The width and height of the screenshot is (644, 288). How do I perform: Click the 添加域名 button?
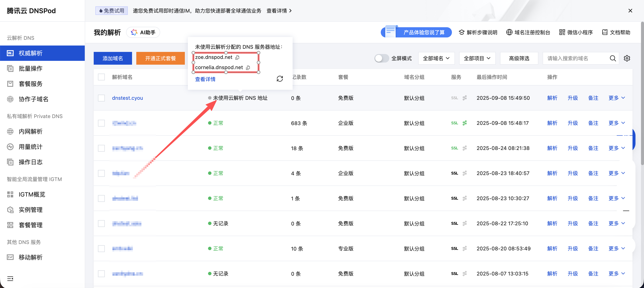113,58
